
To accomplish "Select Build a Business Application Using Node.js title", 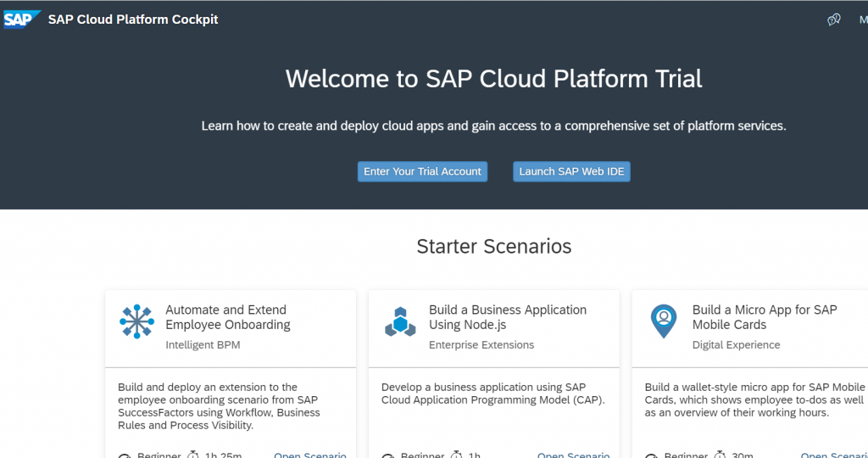I will click(x=508, y=317).
